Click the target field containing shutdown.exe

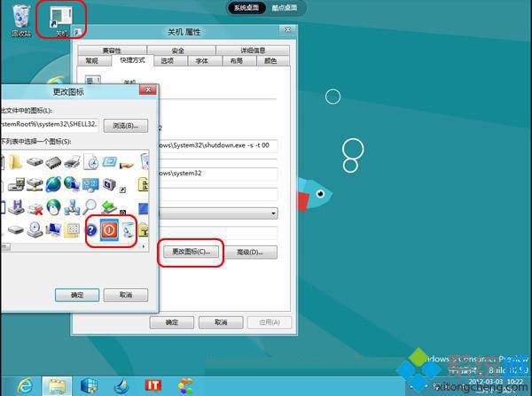click(218, 145)
